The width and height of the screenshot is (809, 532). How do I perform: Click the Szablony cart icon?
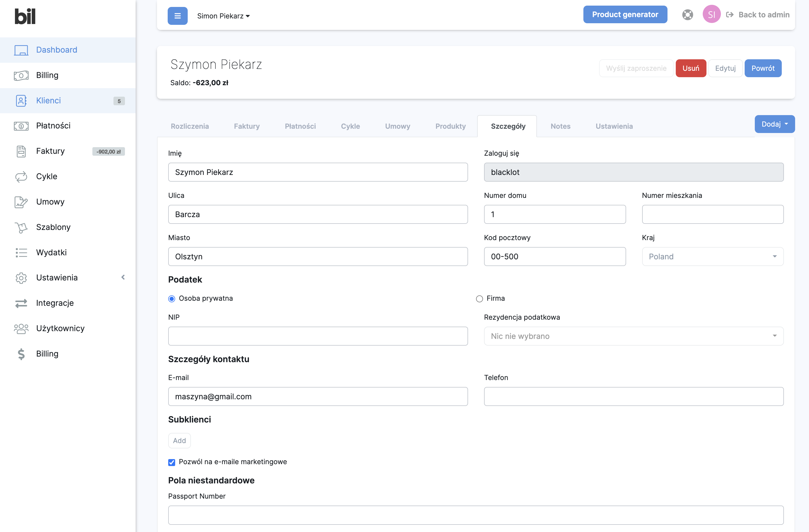tap(21, 227)
